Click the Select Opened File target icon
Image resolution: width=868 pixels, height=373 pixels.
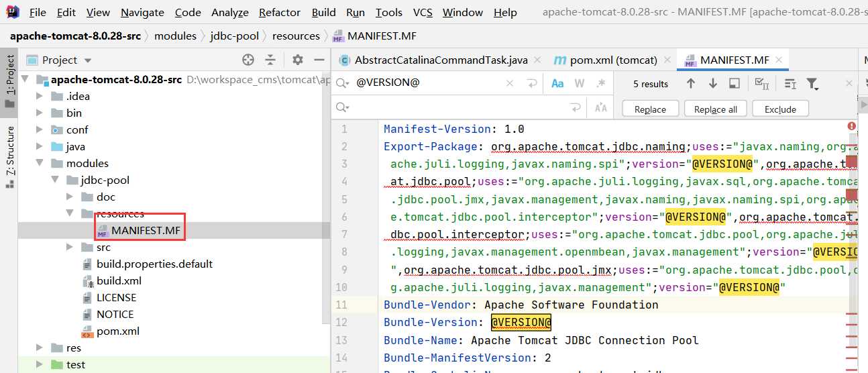pos(248,60)
